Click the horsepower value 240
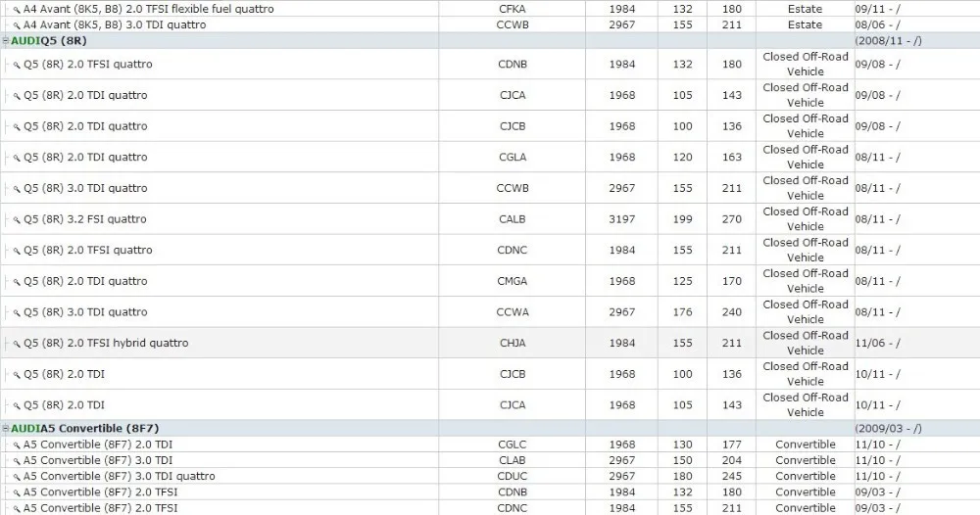The height and width of the screenshot is (515, 980). (x=732, y=312)
